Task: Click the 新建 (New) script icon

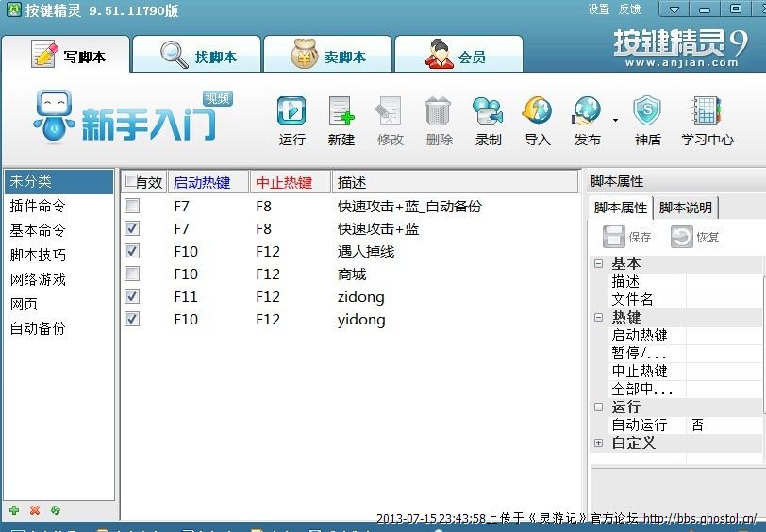Action: 341,111
